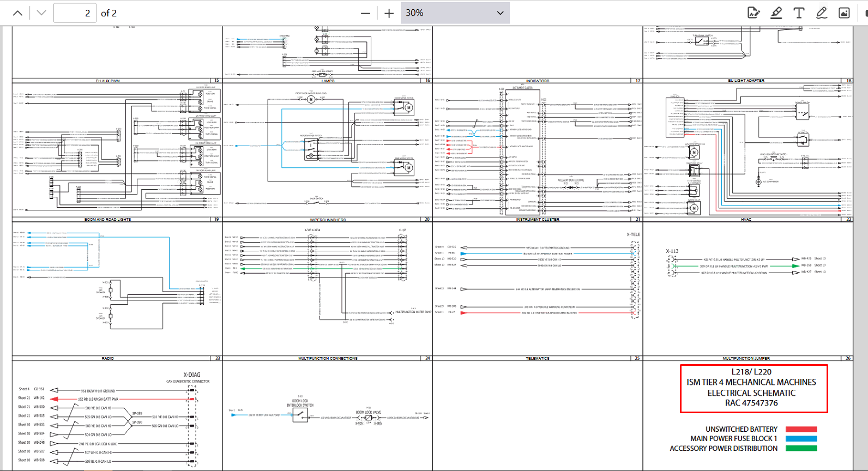Click the add image tool
The image size is (868, 471).
pyautogui.click(x=844, y=13)
